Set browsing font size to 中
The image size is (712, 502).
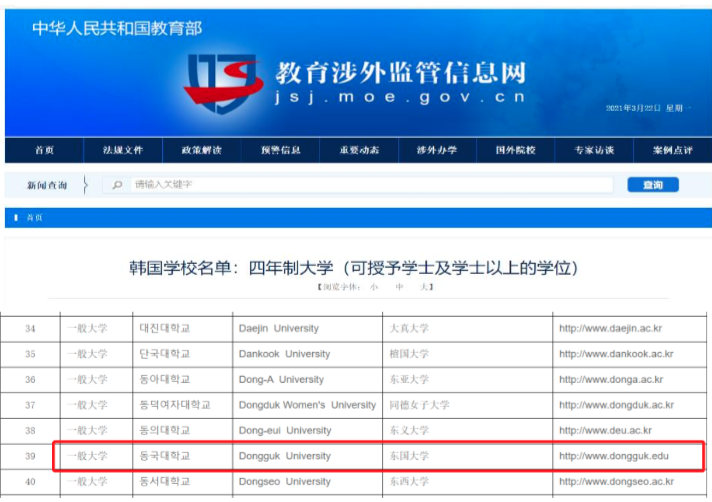[399, 287]
